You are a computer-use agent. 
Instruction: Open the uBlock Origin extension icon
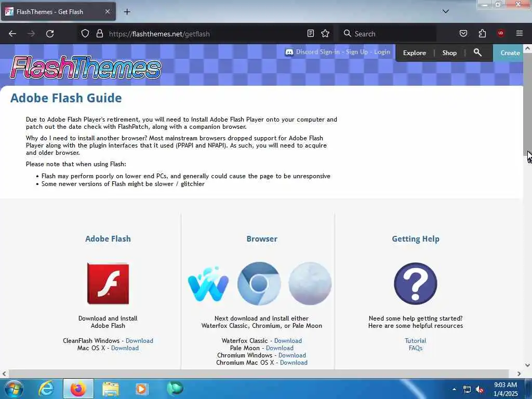pyautogui.click(x=500, y=33)
